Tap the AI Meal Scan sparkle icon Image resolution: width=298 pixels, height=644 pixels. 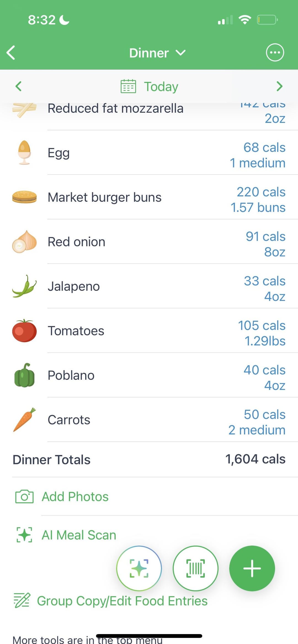click(24, 535)
